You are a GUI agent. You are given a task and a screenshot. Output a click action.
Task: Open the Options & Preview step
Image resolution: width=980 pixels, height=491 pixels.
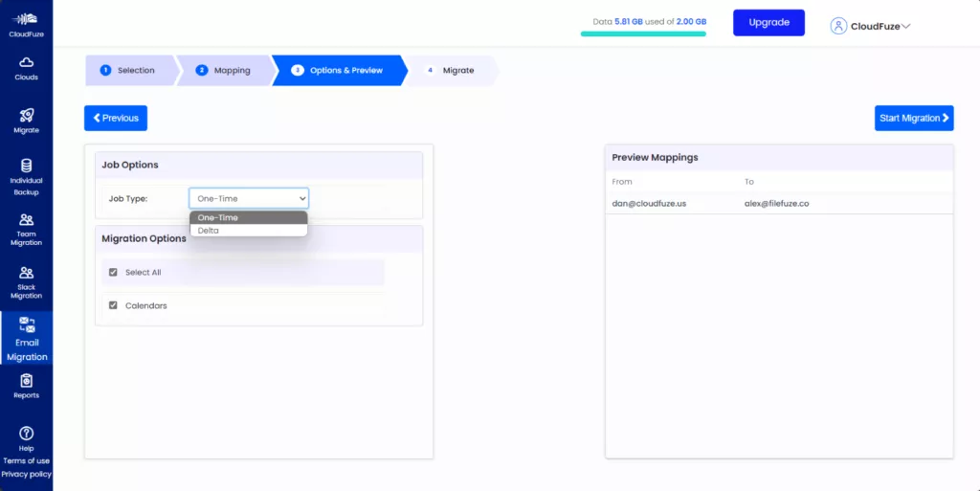click(338, 71)
